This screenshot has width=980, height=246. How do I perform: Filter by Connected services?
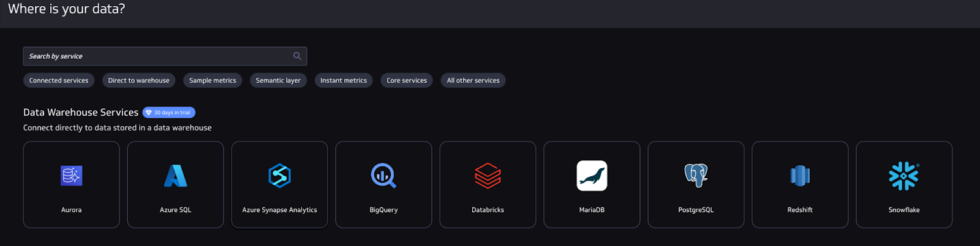point(59,80)
